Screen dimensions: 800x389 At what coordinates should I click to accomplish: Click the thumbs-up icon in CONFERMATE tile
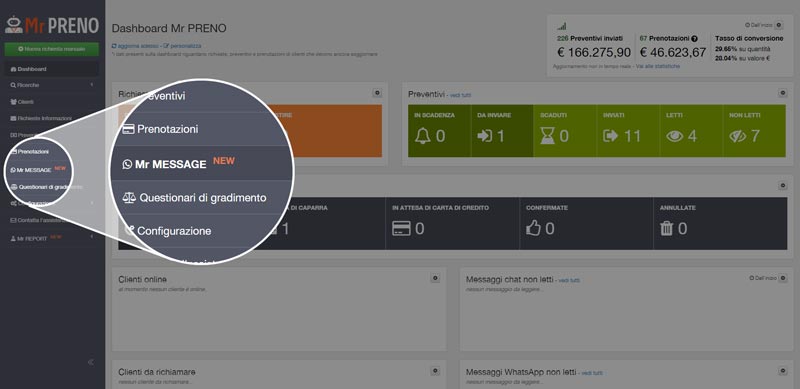point(533,228)
